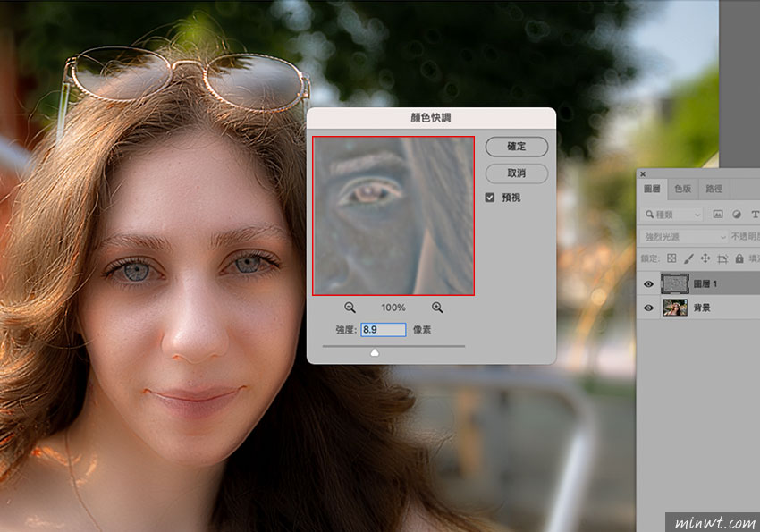The width and height of the screenshot is (760, 532).
Task: Switch to the 路徑 tab
Action: coord(714,189)
